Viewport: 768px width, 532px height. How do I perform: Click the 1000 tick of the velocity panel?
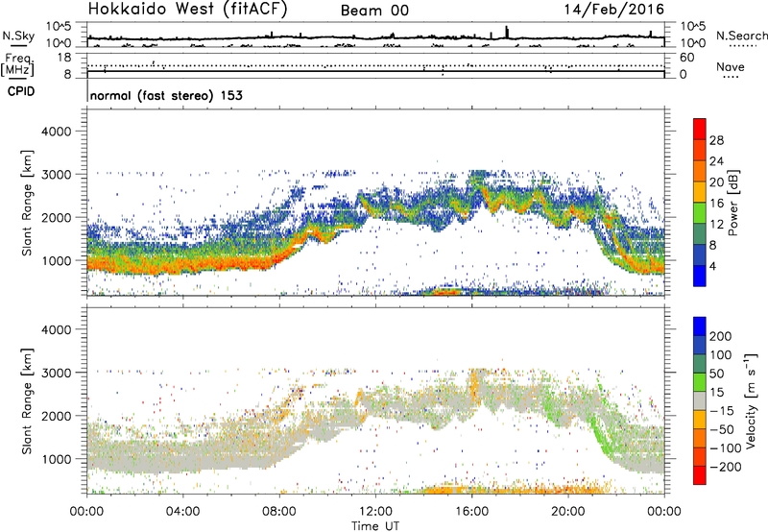point(56,459)
